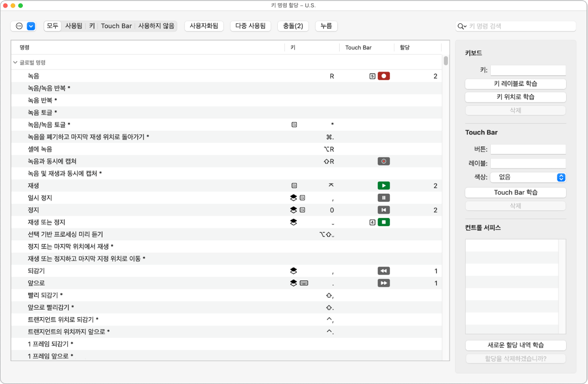Select the Touch Bar filter tab
Viewport: 588px width, 384px height.
coord(116,26)
